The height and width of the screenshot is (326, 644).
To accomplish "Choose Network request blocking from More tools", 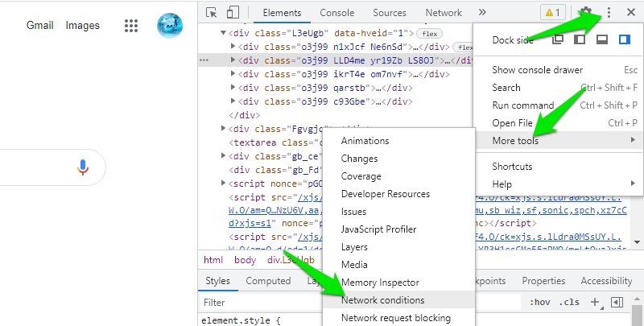I will click(398, 317).
